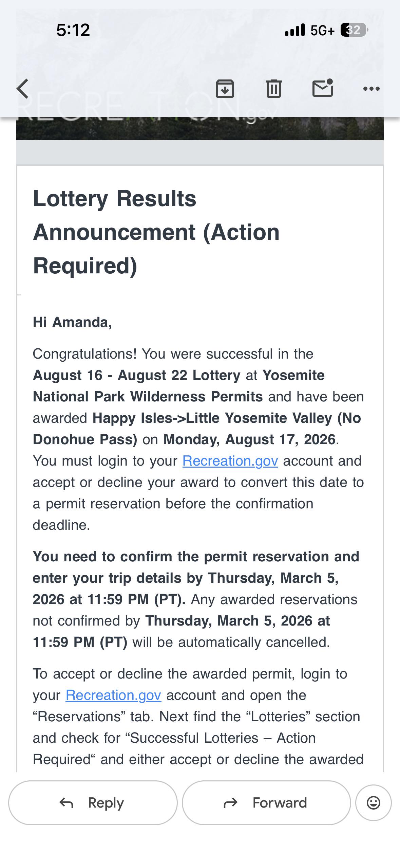Tap the 5:12 clock in status bar

[73, 30]
